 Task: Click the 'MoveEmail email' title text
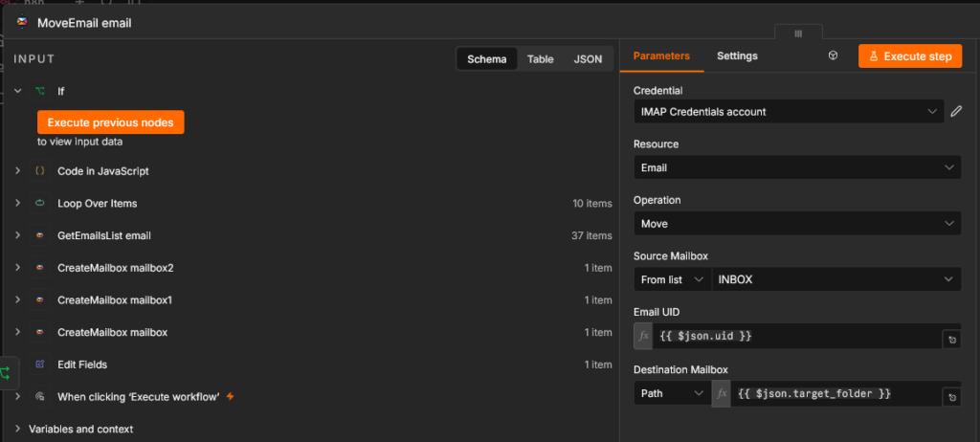[84, 23]
